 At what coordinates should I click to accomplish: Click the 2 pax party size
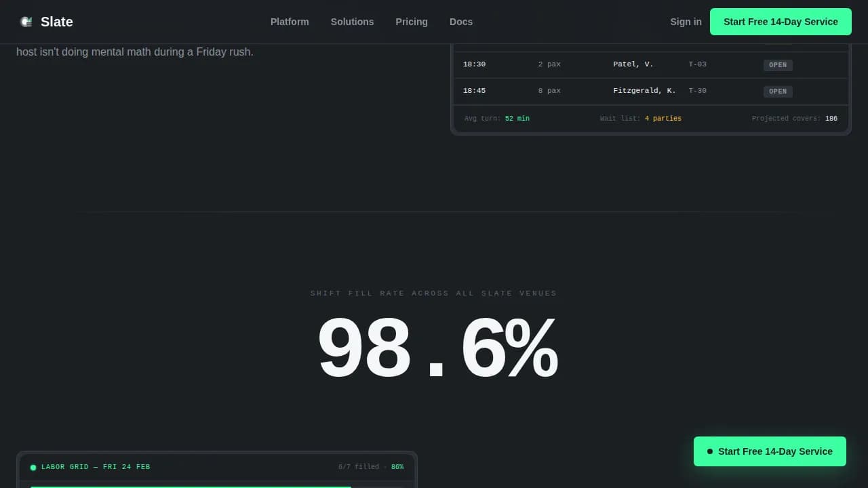(549, 64)
